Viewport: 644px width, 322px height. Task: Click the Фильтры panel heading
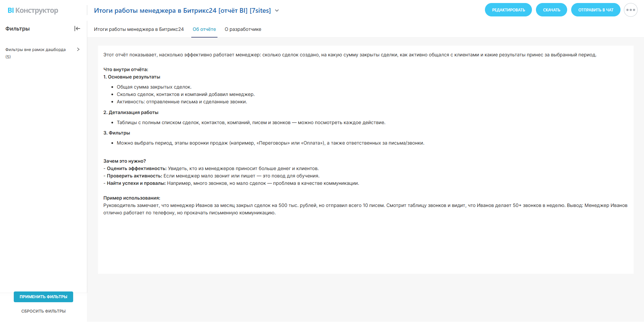(17, 29)
